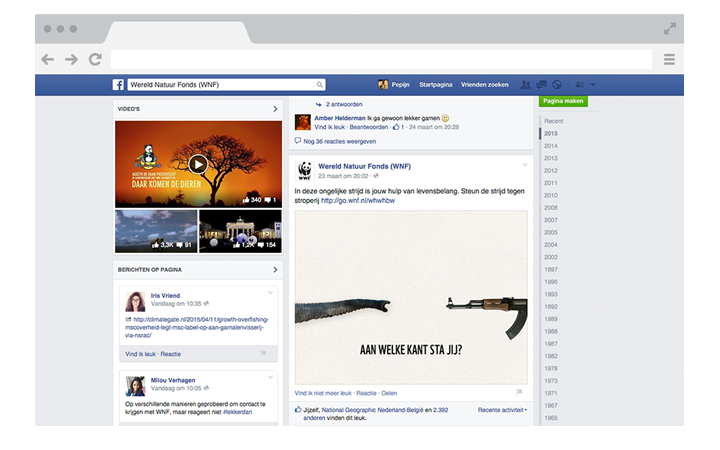720x450 pixels.
Task: Expand the Berichten op pagina chevron
Action: click(x=275, y=270)
